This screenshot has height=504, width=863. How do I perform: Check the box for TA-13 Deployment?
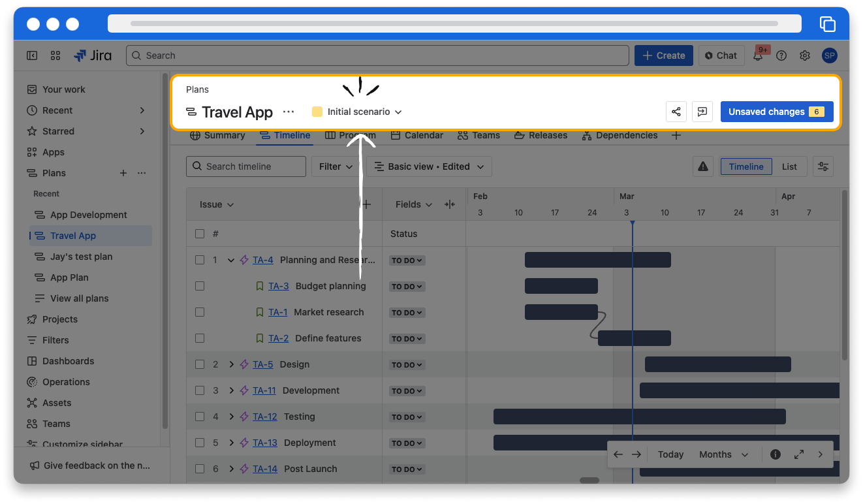[200, 443]
